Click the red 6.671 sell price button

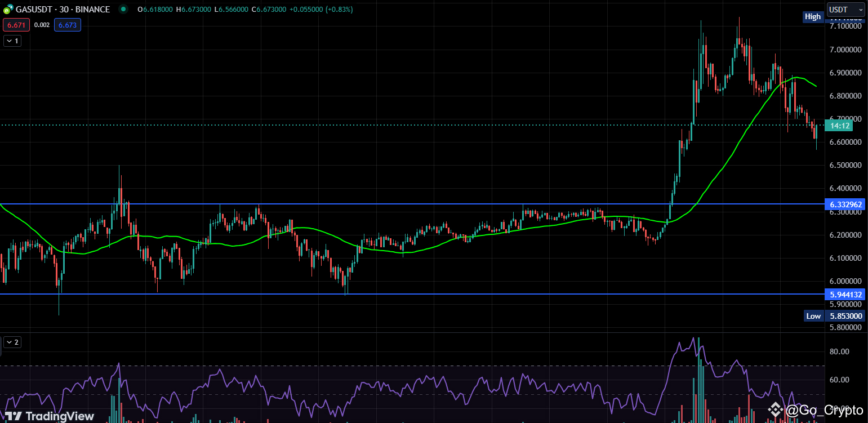[16, 25]
